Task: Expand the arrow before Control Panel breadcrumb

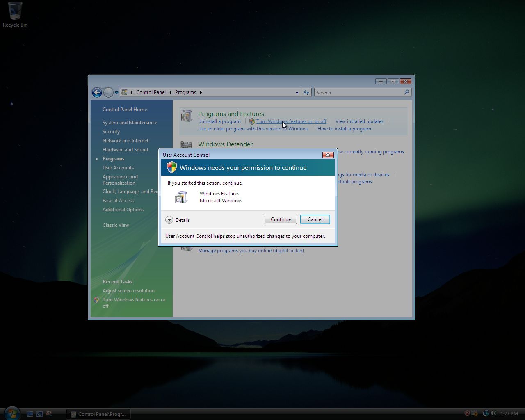Action: [132, 92]
